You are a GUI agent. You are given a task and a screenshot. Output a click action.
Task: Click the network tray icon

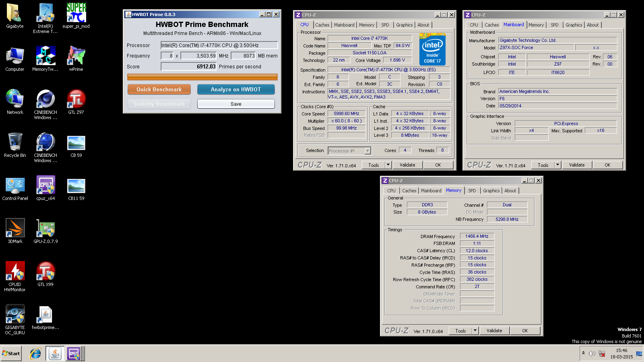pyautogui.click(x=602, y=354)
